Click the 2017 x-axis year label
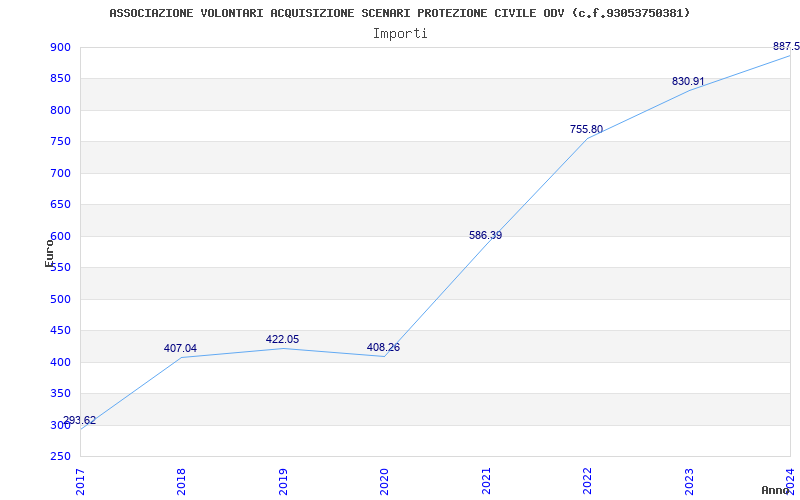This screenshot has height=500, width=800. tap(81, 480)
